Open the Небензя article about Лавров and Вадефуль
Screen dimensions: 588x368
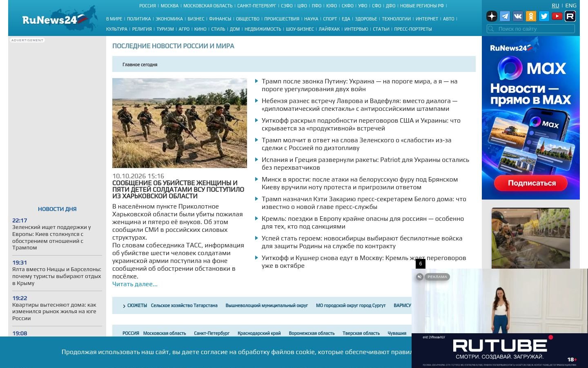[x=360, y=105]
